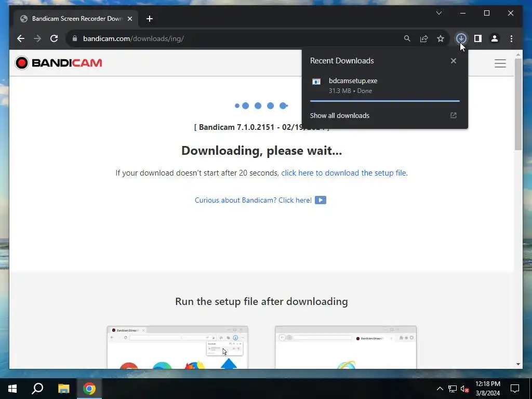Open the tab search dropdown chevron
532x399 pixels.
click(439, 13)
